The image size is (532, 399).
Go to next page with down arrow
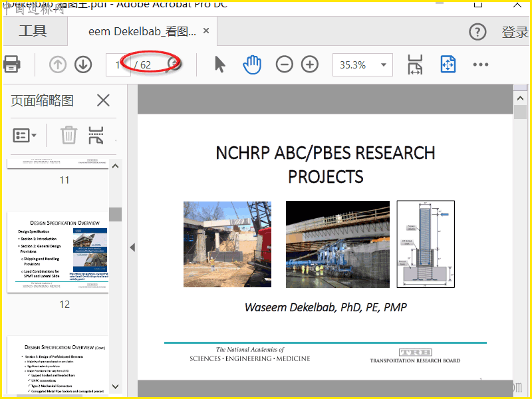click(x=83, y=65)
